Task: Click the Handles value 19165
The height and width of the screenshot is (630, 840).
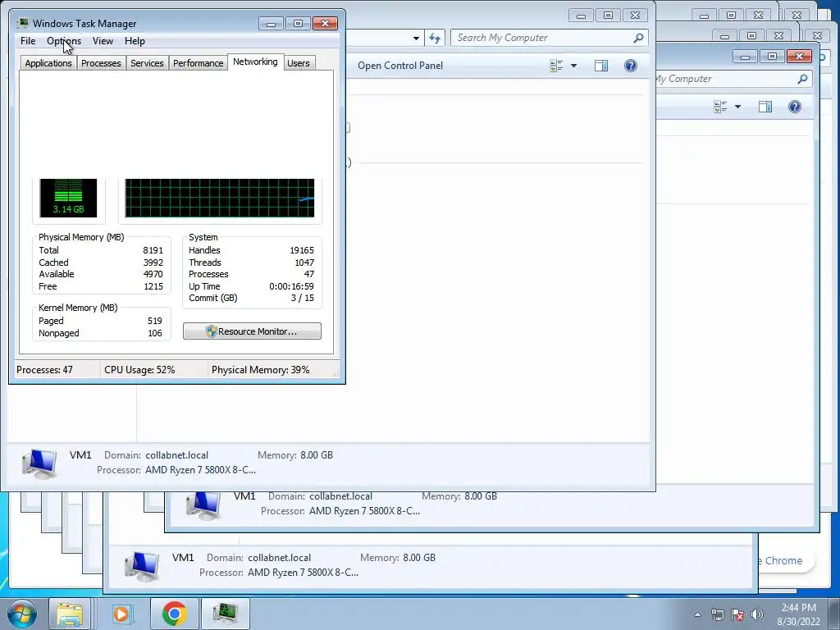Action: tap(302, 250)
